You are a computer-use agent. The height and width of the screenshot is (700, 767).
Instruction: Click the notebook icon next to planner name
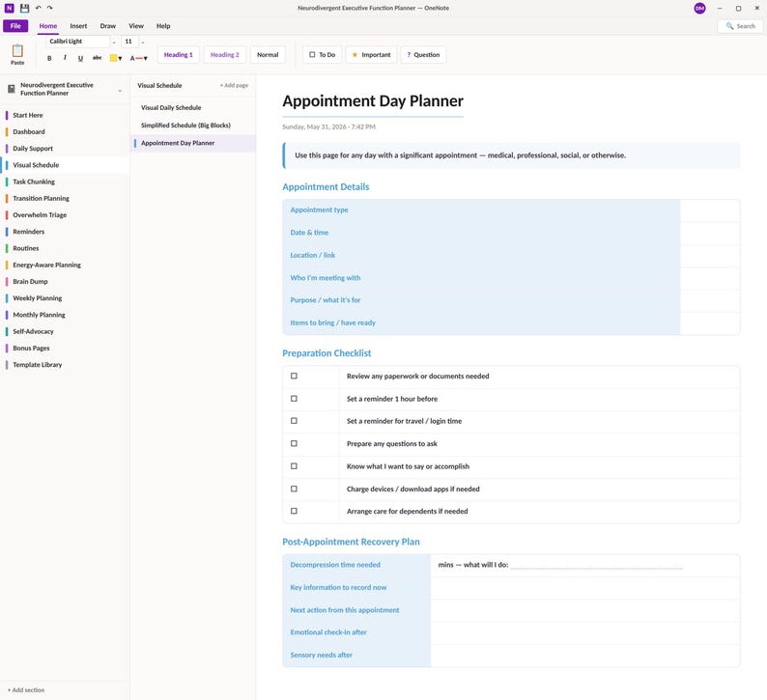[x=12, y=89]
